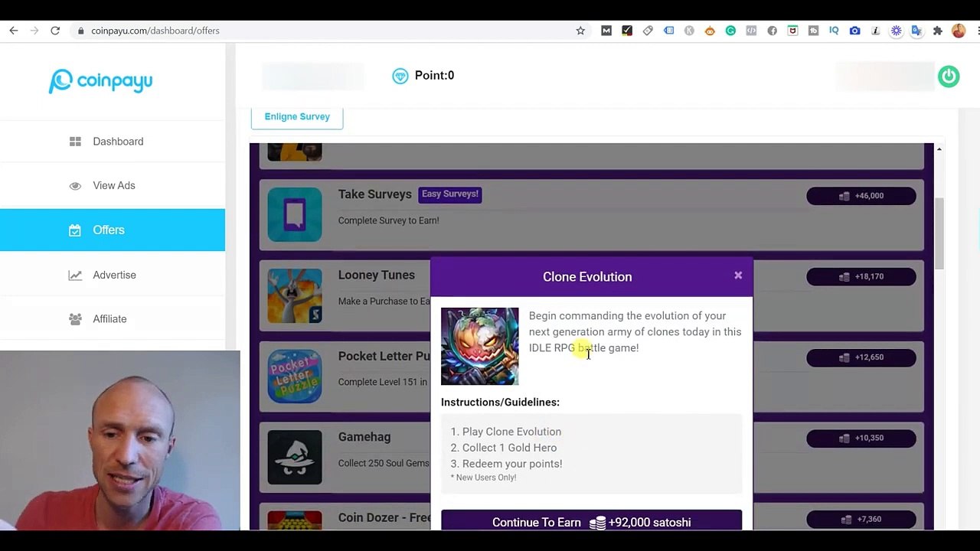Click the 'Instructions/Guidelines:' heading

[500, 403]
